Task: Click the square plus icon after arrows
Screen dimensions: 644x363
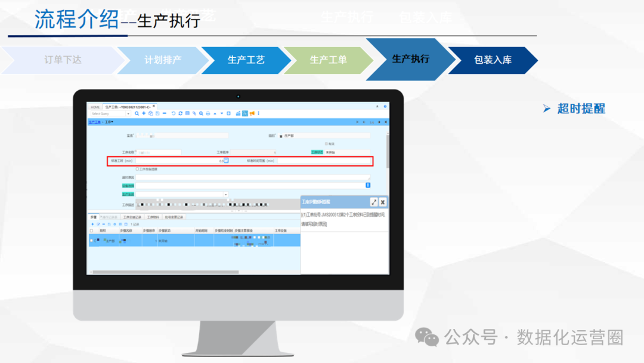Action: point(229,113)
